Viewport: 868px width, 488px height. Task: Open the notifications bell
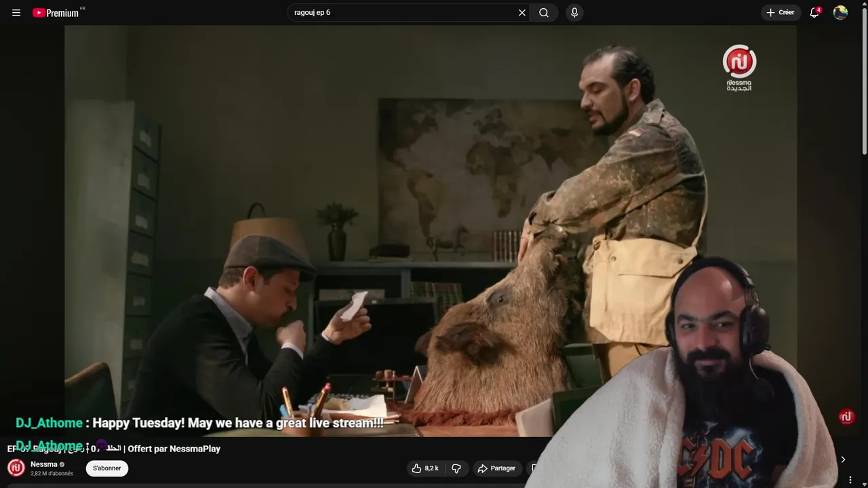[x=814, y=13]
